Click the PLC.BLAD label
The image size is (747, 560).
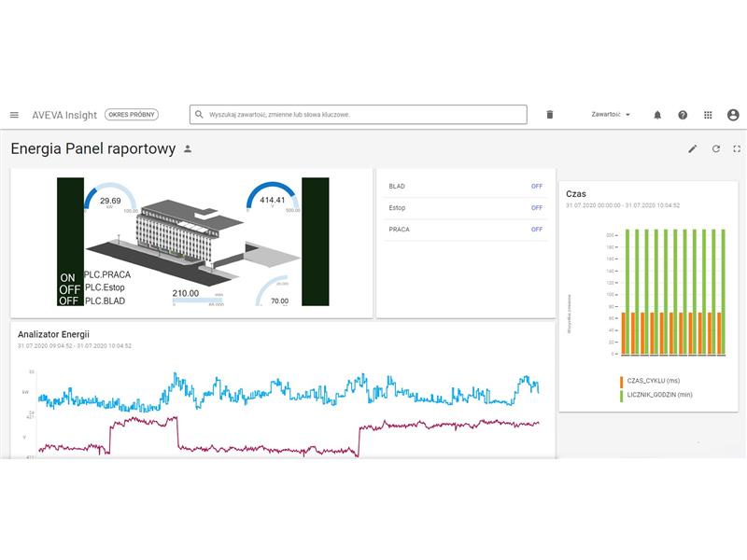(105, 301)
